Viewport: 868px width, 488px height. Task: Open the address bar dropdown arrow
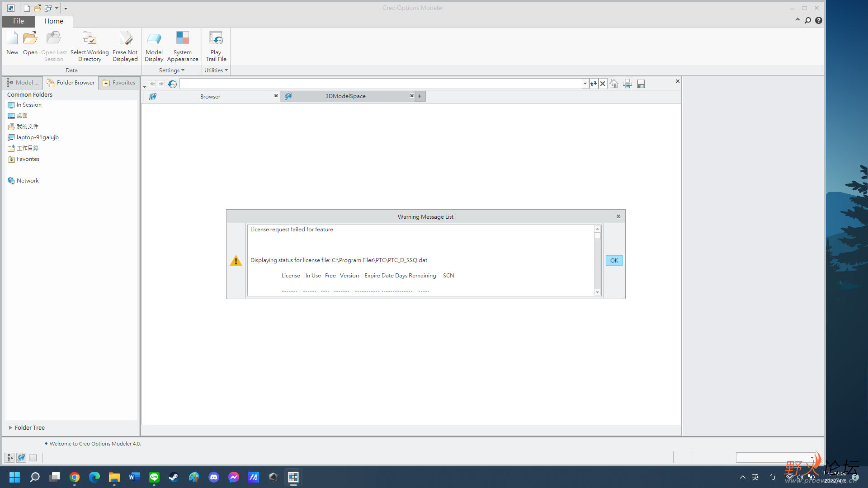pos(585,84)
